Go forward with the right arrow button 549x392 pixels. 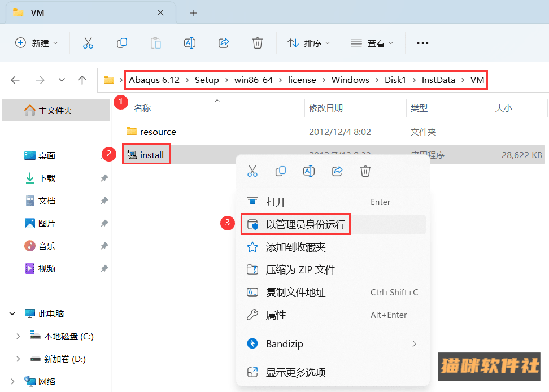(x=40, y=80)
